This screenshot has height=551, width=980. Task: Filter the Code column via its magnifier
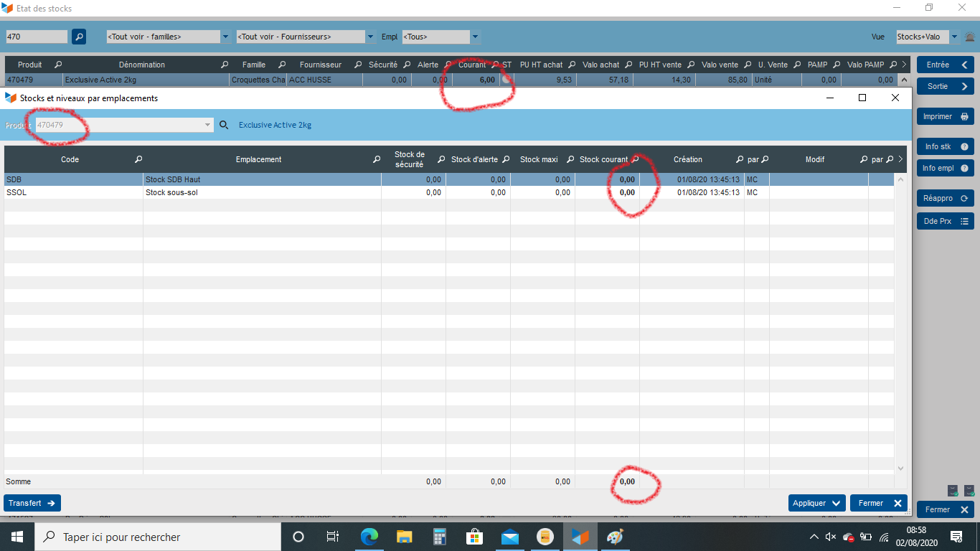coord(138,159)
